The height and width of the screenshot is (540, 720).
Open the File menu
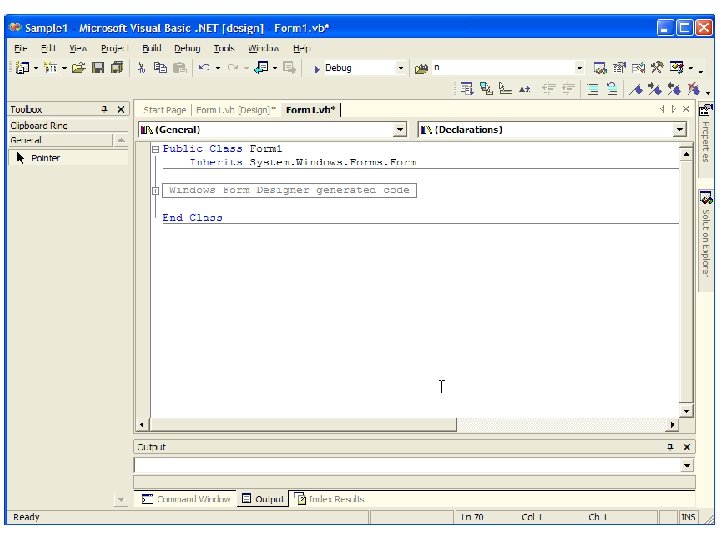[20, 48]
